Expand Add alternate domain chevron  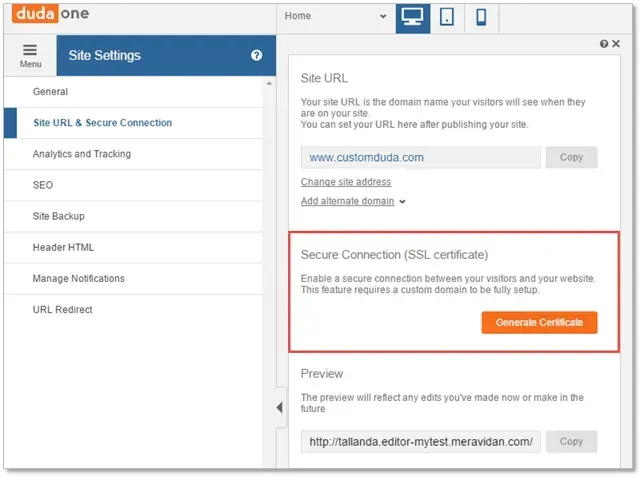(x=402, y=202)
